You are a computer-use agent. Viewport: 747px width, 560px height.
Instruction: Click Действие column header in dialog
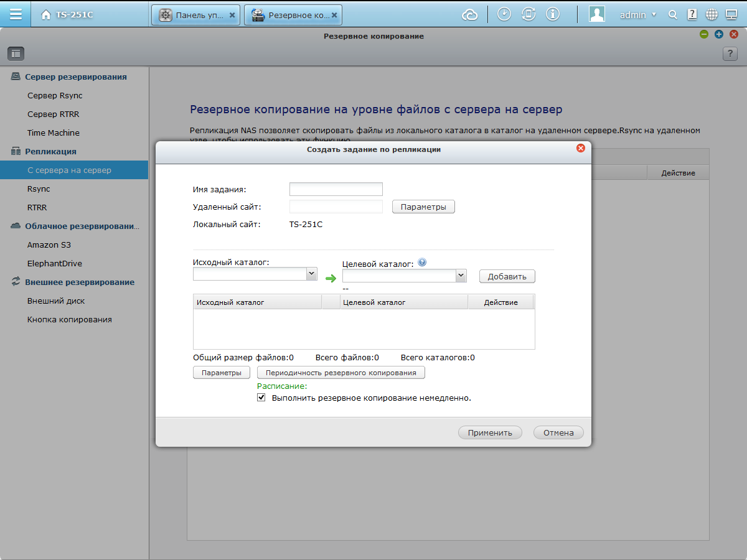(501, 302)
